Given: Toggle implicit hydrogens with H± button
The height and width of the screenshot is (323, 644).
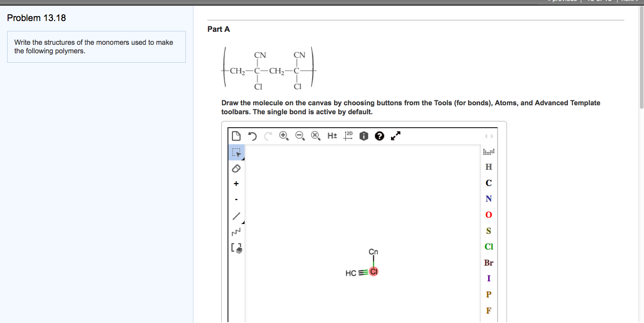Looking at the screenshot, I should pyautogui.click(x=332, y=135).
